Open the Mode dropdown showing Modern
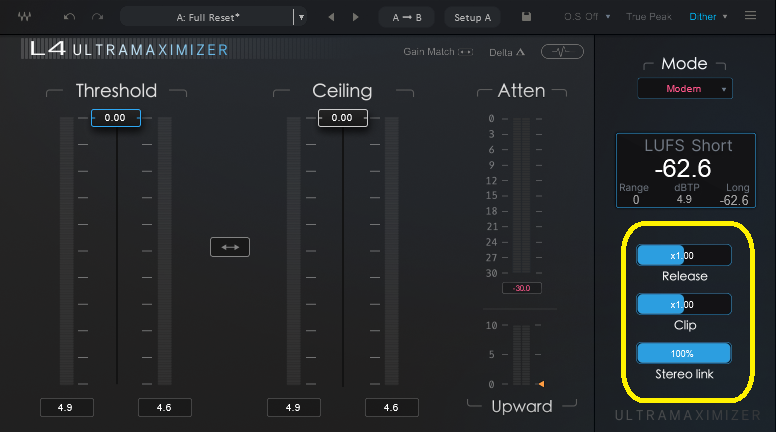Viewport: 776px width, 432px height. pyautogui.click(x=685, y=89)
